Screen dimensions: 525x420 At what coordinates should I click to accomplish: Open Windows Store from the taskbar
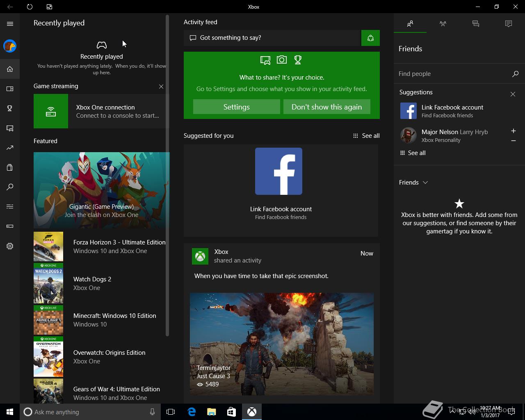(x=231, y=412)
